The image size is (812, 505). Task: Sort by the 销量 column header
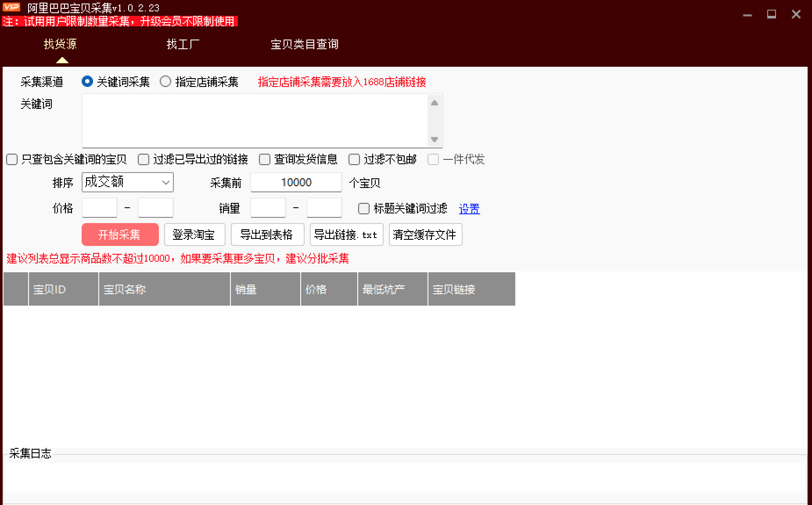click(266, 289)
